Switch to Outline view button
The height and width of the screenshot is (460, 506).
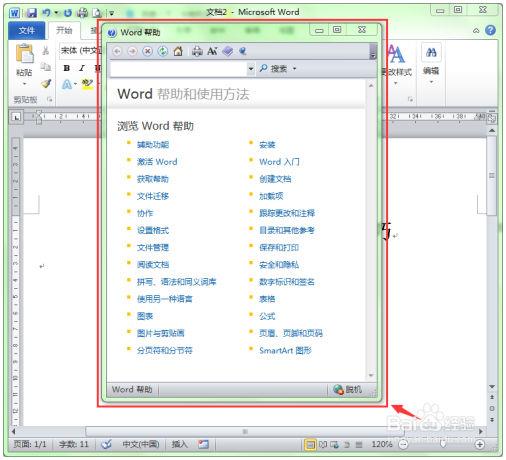click(347, 444)
